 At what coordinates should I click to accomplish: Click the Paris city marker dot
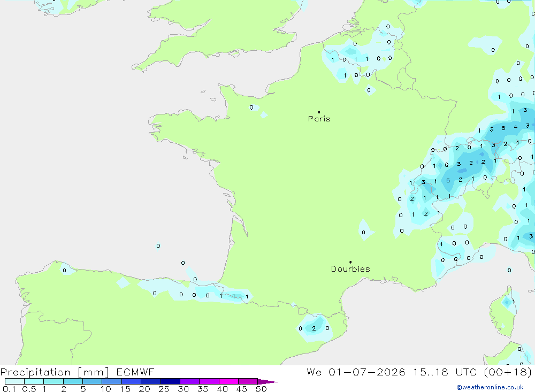[319, 112]
